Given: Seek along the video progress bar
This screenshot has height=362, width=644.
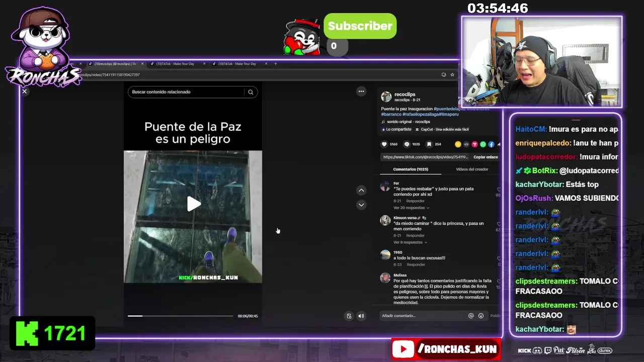Looking at the screenshot, I should (180, 316).
